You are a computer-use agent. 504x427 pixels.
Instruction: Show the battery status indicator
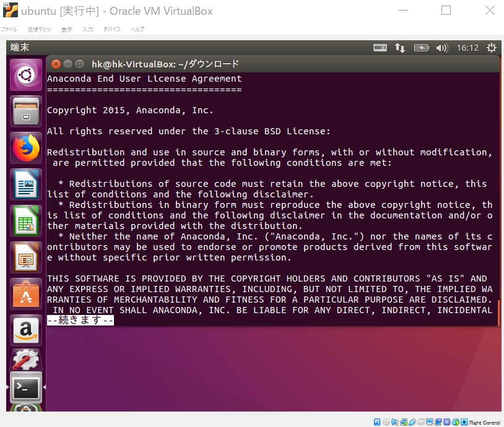(422, 48)
